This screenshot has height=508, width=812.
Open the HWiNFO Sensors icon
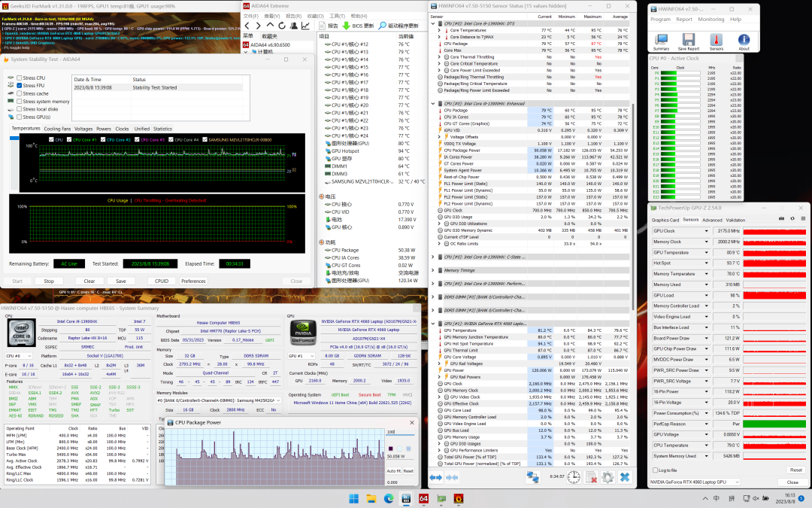click(x=717, y=39)
